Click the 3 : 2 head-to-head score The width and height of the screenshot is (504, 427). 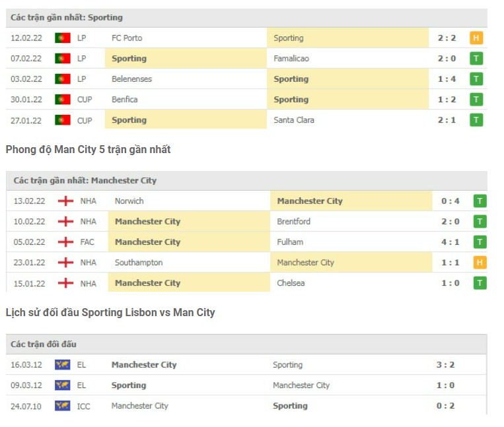coord(446,365)
